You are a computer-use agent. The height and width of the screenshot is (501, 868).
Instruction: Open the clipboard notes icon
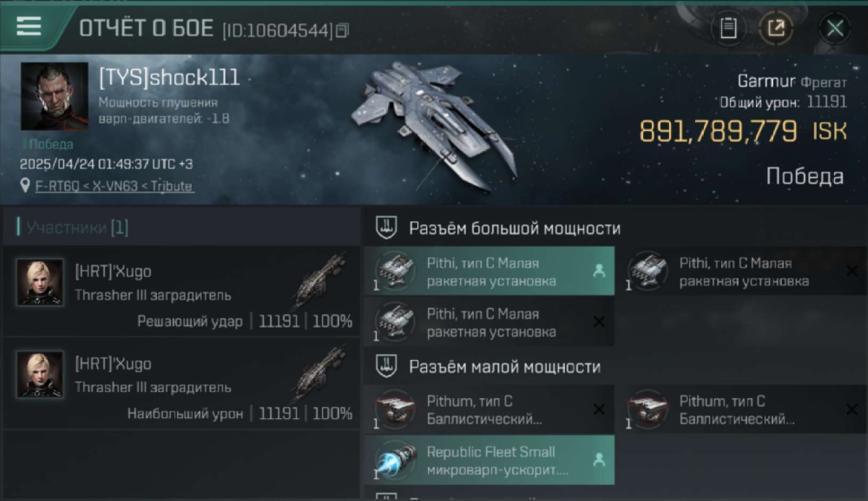click(x=728, y=28)
